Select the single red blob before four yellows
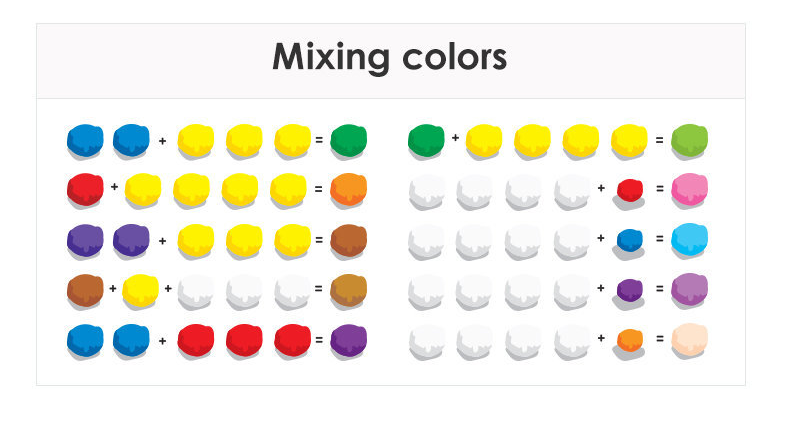Screen dimensions: 785x424 [85, 188]
